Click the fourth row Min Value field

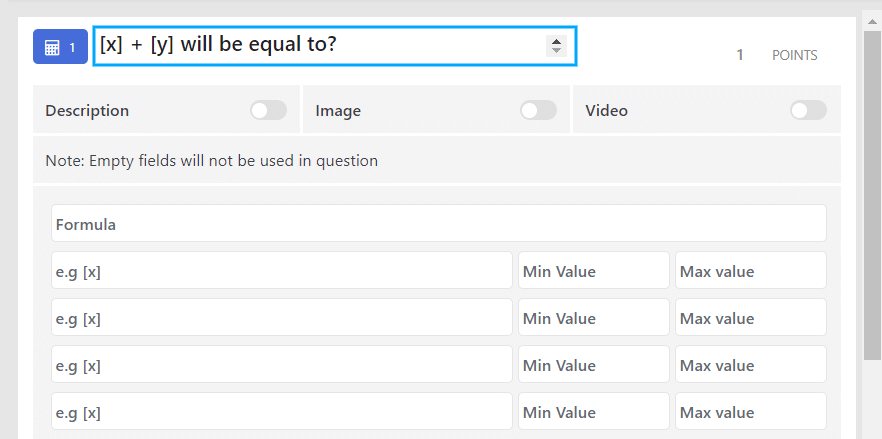[x=594, y=411]
